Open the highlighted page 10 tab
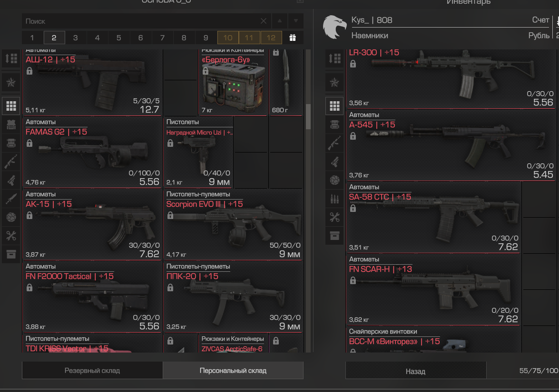This screenshot has width=559, height=392. (x=228, y=38)
